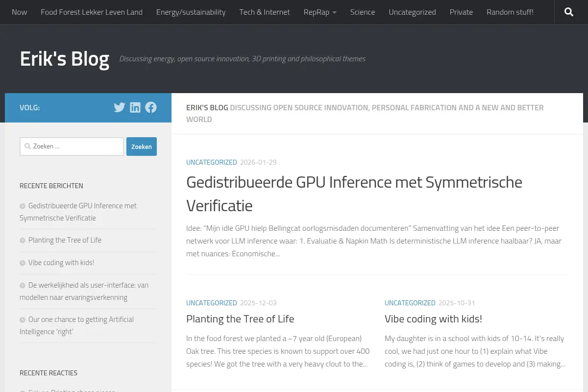Click the Zoeken search button

(x=142, y=147)
